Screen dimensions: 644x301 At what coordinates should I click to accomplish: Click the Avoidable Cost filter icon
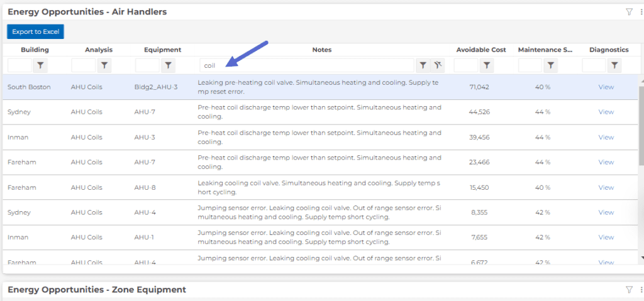[487, 65]
